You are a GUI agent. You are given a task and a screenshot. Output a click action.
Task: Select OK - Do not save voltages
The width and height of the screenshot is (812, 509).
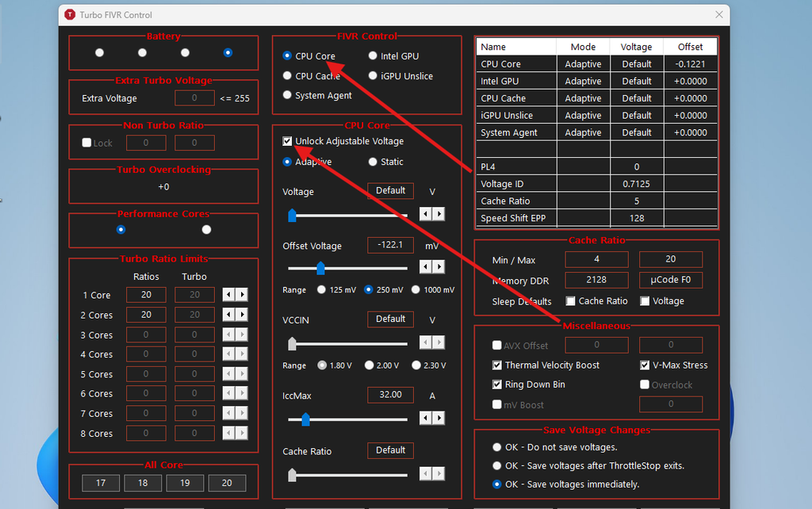496,447
